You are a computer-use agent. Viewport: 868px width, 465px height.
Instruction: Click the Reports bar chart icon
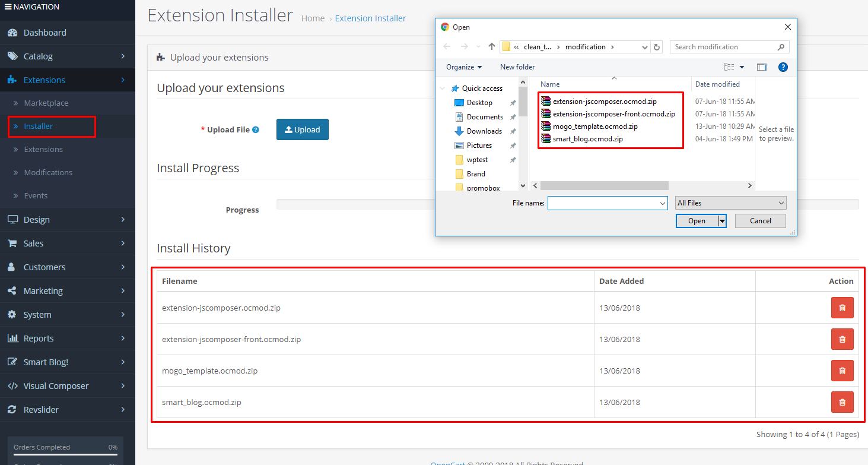tap(12, 339)
